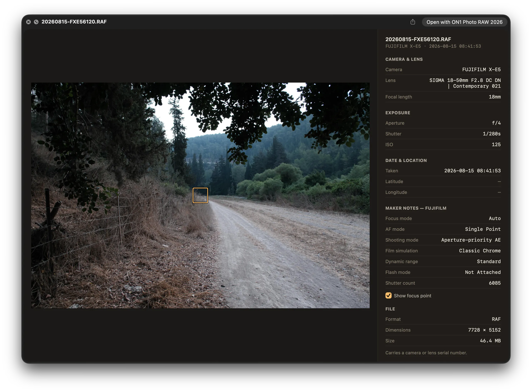Image resolution: width=532 pixels, height=392 pixels.
Task: Select the title bar filename 20260815-FXE56120.RAF
Action: [x=74, y=22]
